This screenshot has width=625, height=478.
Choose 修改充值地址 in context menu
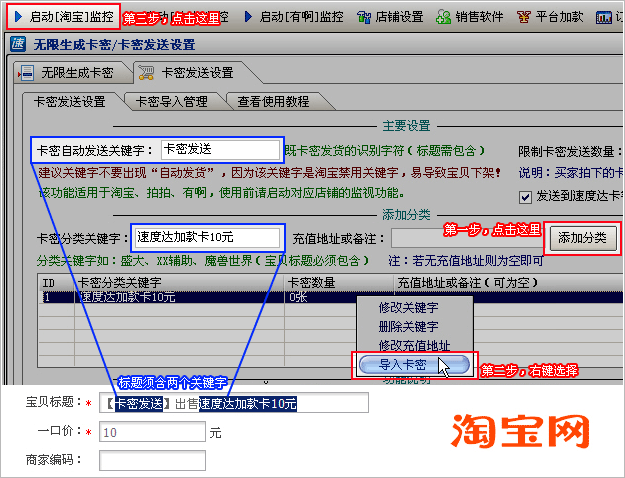coord(415,345)
